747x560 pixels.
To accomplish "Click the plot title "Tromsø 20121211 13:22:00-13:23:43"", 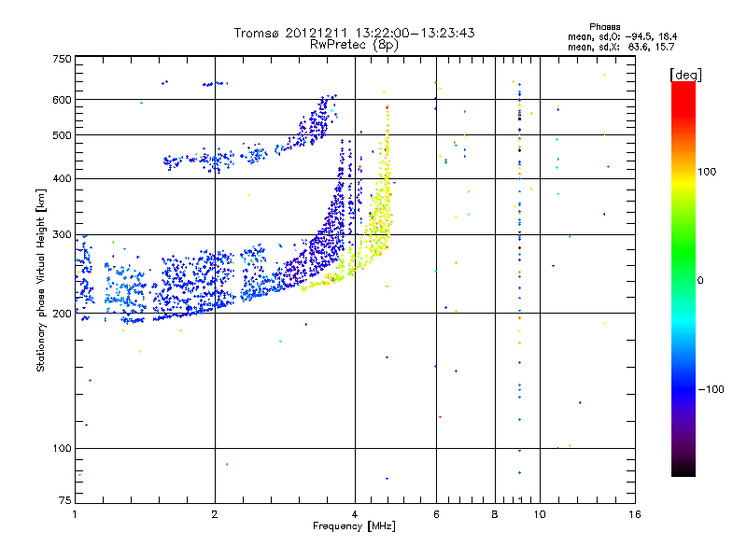I will 354,33.
